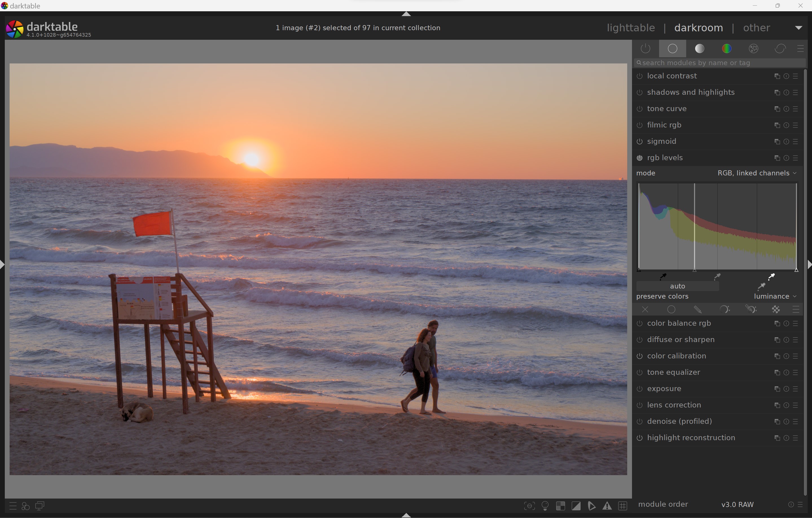Enable filmic rgb module
Viewport: 812px width, 518px height.
pos(640,125)
